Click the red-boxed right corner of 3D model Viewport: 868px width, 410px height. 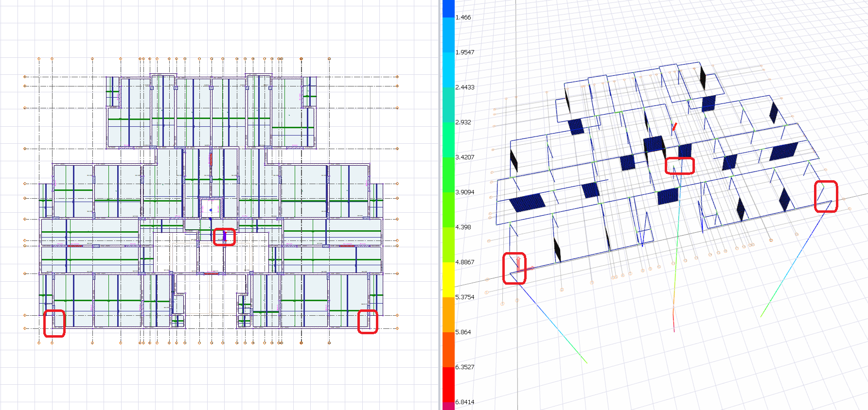pos(826,196)
